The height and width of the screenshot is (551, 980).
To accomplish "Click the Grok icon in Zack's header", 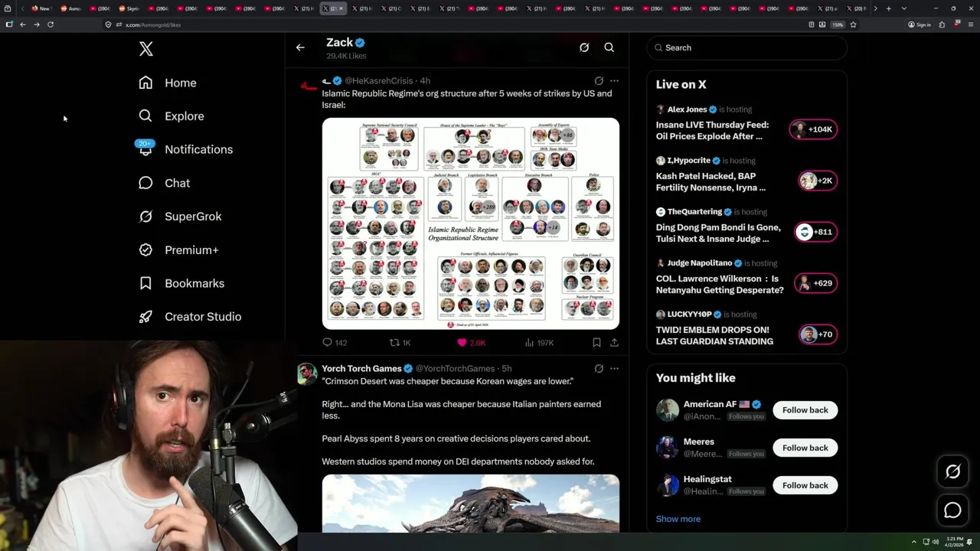I will pyautogui.click(x=584, y=47).
